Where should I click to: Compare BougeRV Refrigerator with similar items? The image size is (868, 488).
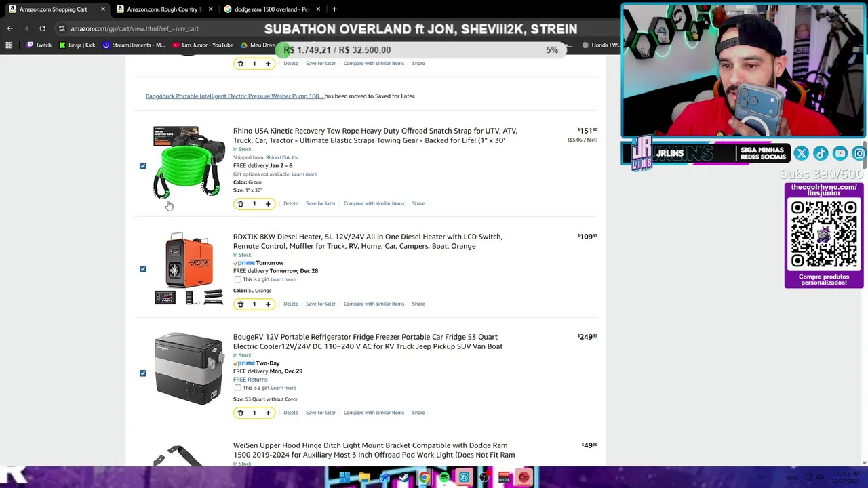(374, 413)
